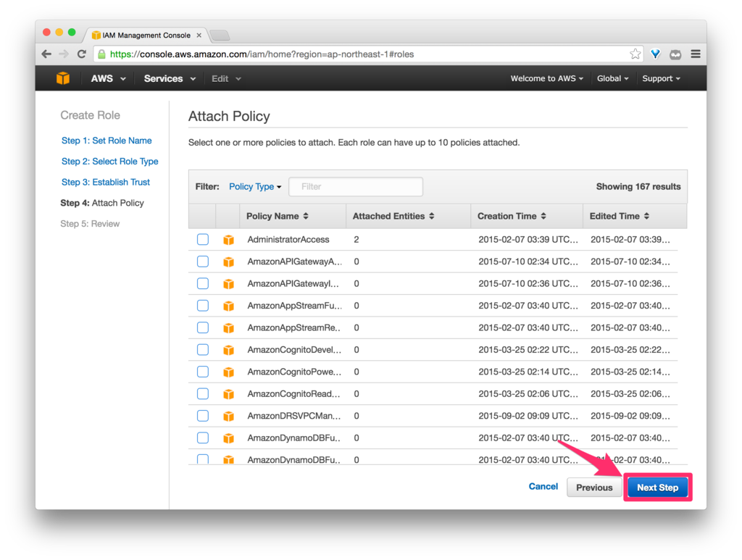Bookmark page with the star icon

coord(635,54)
